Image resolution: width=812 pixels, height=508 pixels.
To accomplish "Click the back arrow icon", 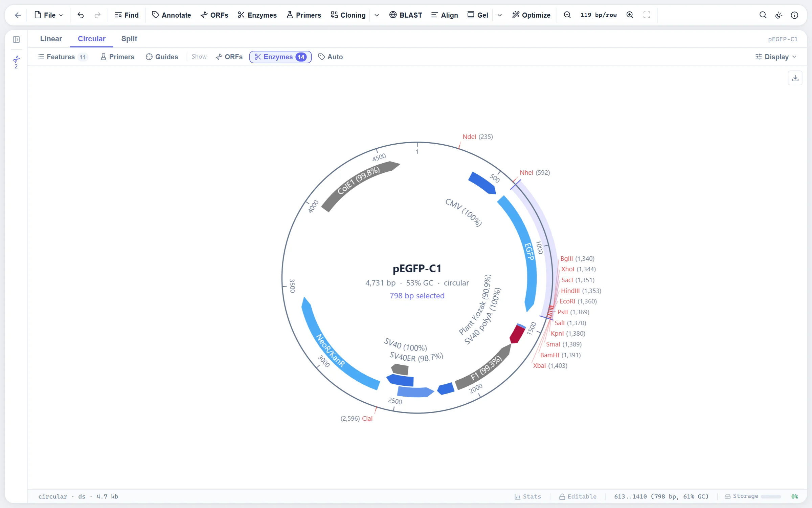I will [18, 15].
